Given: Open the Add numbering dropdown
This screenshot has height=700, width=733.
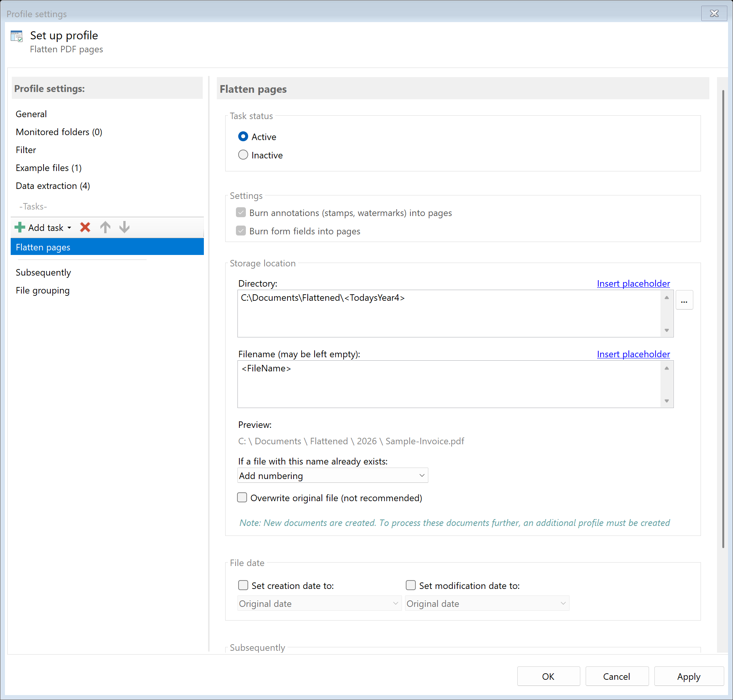Looking at the screenshot, I should tap(332, 476).
